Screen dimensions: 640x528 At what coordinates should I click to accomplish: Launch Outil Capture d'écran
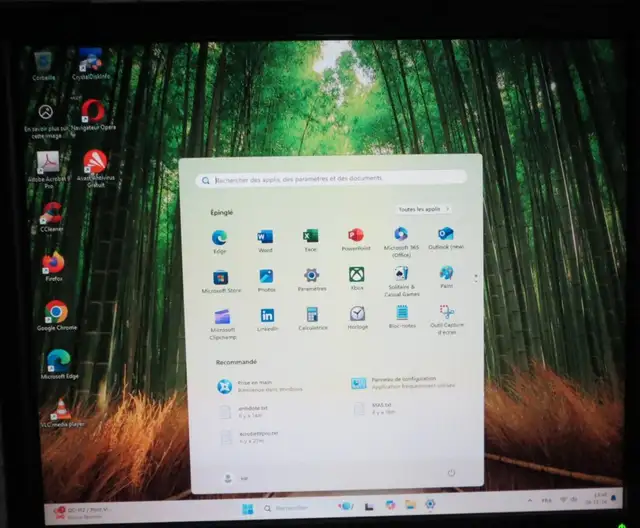[x=447, y=320]
